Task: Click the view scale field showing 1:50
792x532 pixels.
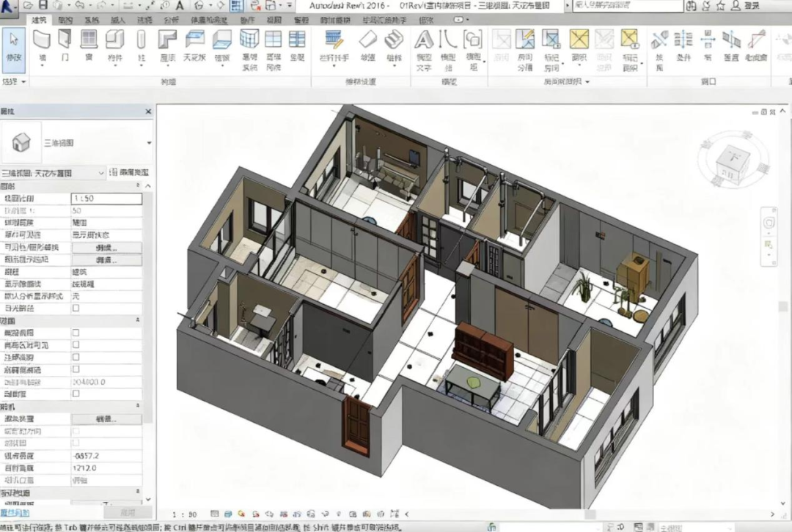Action: [x=106, y=199]
